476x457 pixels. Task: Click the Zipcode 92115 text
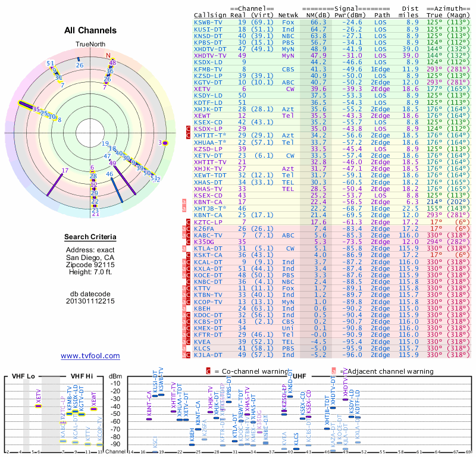(90, 265)
